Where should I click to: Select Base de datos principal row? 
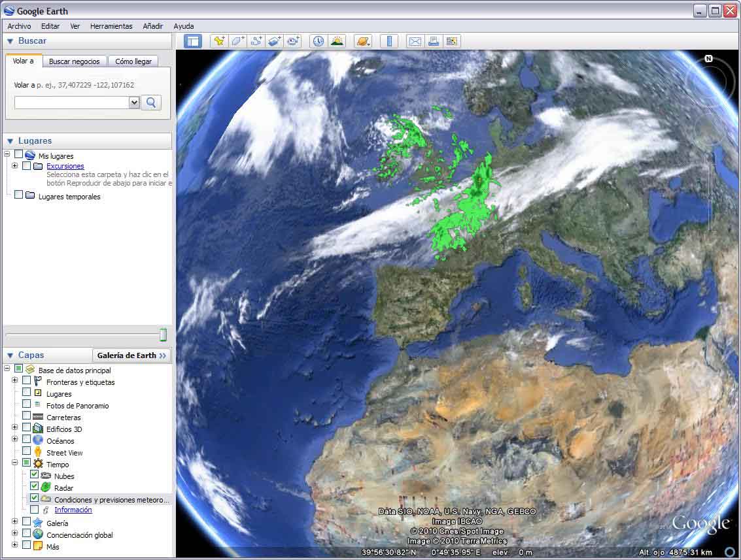click(75, 371)
